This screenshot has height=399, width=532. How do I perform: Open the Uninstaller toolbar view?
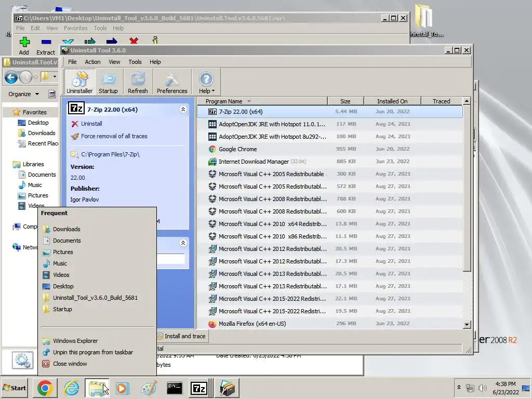pyautogui.click(x=79, y=82)
